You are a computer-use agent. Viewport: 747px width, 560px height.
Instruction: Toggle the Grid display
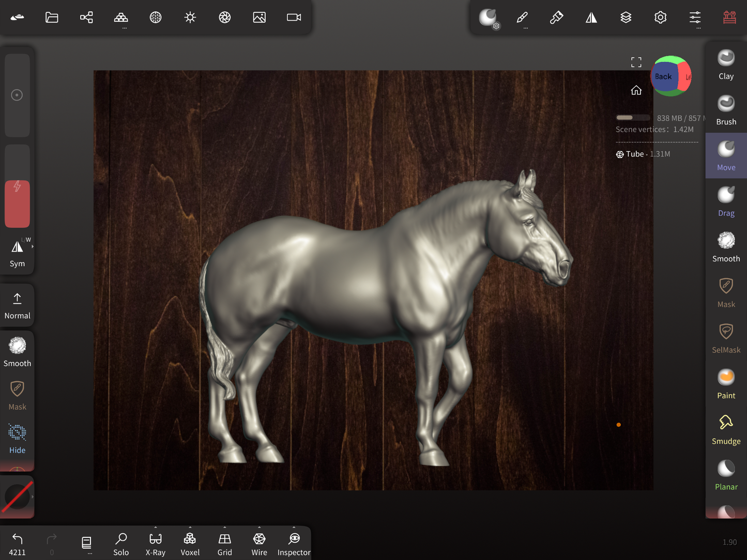coord(224,544)
